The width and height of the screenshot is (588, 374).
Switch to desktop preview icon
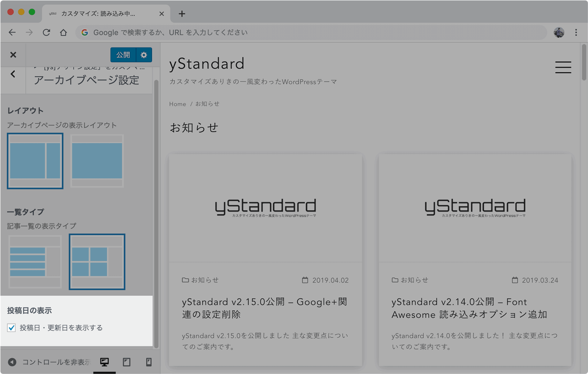click(104, 362)
